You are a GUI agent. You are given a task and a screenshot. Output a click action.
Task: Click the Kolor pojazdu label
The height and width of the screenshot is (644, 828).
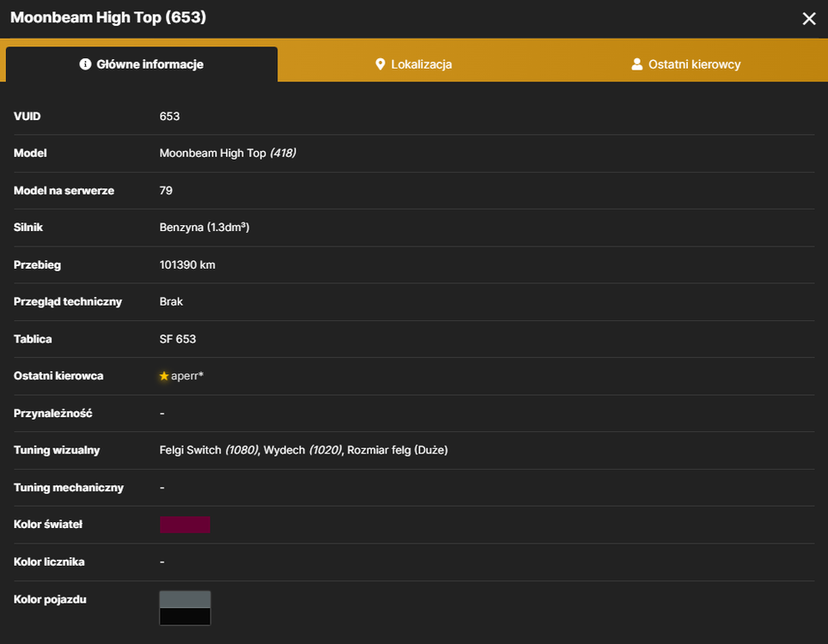pyautogui.click(x=50, y=599)
